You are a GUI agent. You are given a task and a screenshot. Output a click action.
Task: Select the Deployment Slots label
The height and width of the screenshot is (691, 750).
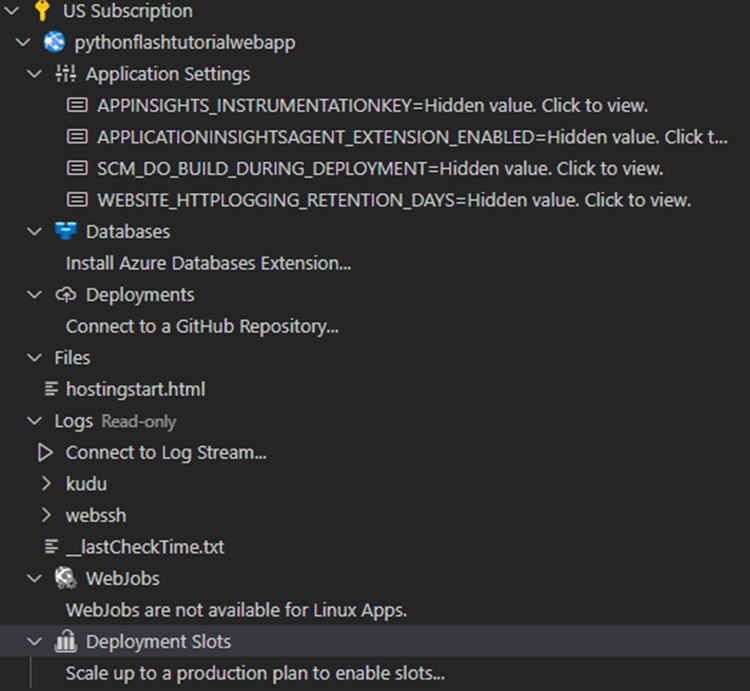(x=158, y=642)
